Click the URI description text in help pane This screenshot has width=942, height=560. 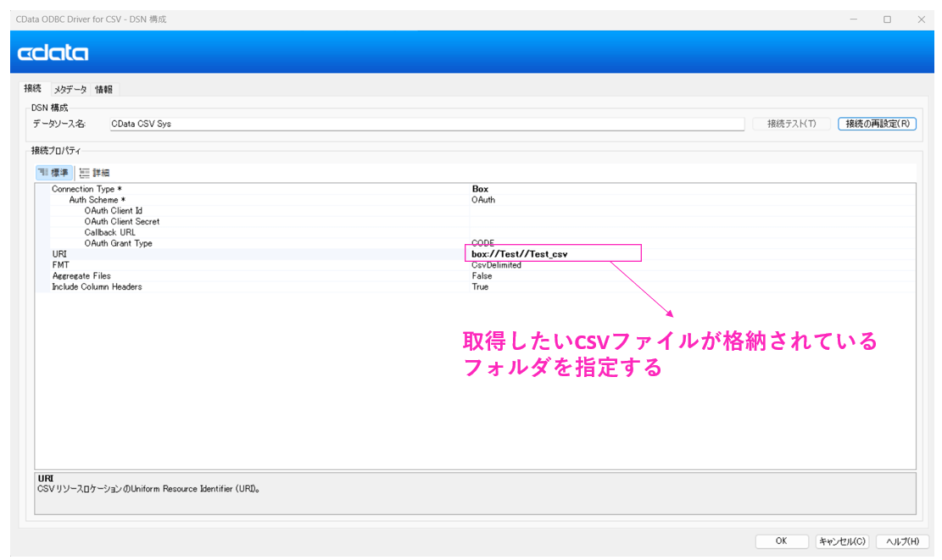pyautogui.click(x=149, y=489)
